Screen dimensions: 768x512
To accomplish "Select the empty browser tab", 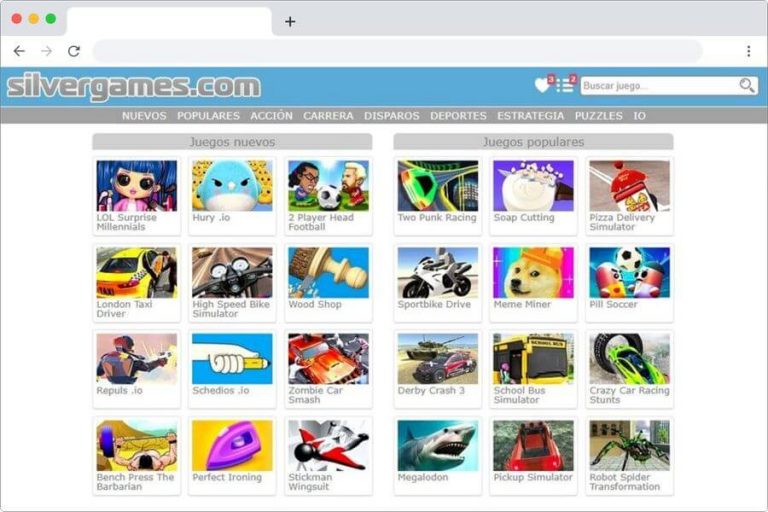I will (169, 21).
